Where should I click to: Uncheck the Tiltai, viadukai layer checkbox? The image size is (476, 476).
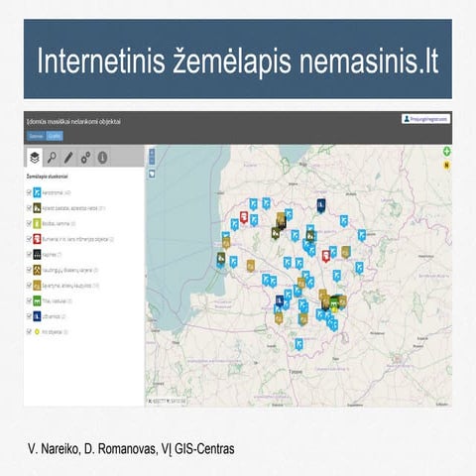(x=29, y=300)
